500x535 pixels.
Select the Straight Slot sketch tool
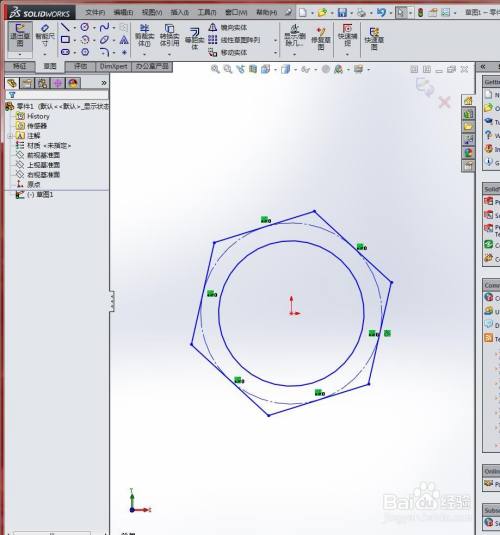coord(65,52)
